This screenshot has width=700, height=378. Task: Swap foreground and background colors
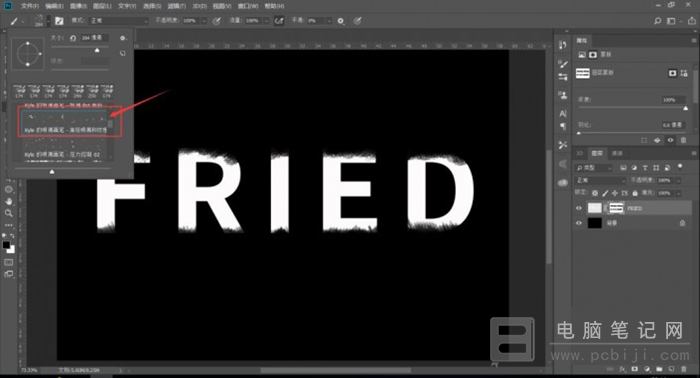tap(12, 235)
